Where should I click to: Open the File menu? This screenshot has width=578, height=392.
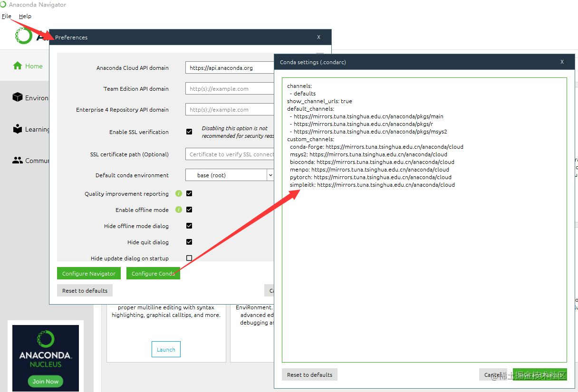[6, 16]
